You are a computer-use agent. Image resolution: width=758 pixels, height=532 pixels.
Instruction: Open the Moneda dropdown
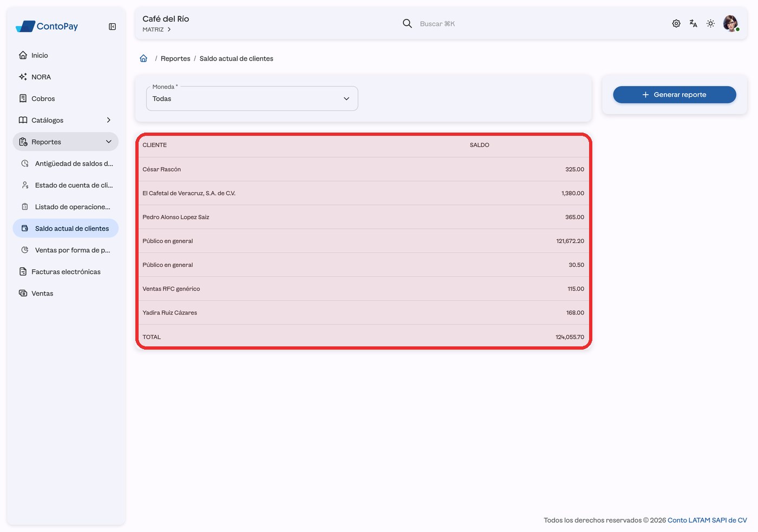[x=252, y=98]
